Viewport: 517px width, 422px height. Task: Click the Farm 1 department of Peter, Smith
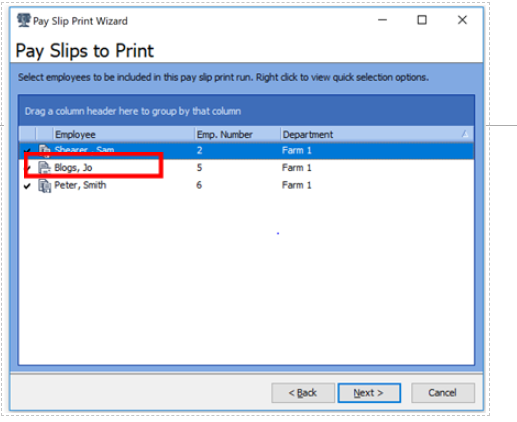tap(297, 185)
